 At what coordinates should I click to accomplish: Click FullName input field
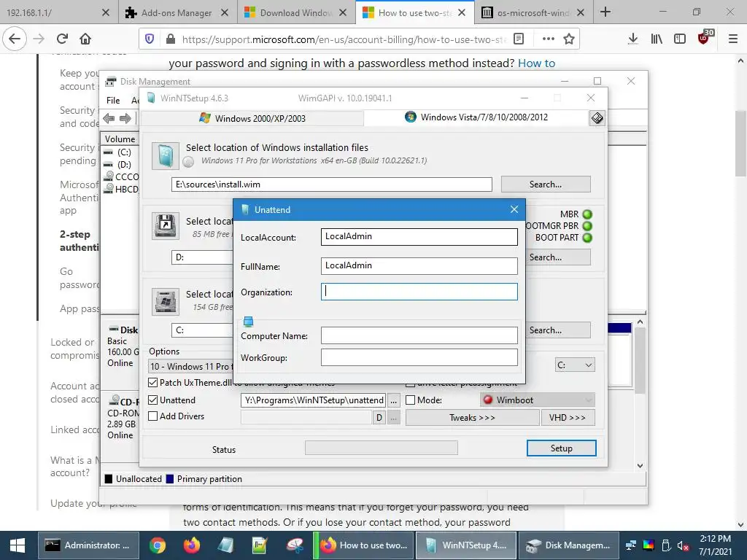(419, 265)
